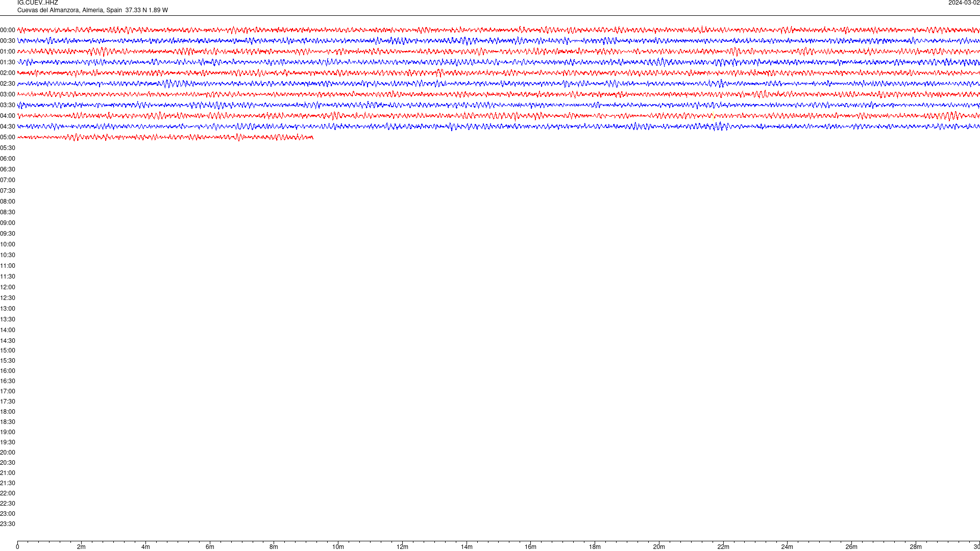Click the 22m axis tick label

723,547
